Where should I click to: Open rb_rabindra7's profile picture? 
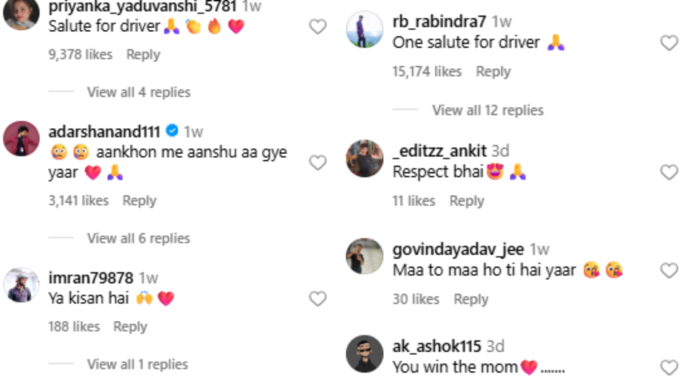364,29
